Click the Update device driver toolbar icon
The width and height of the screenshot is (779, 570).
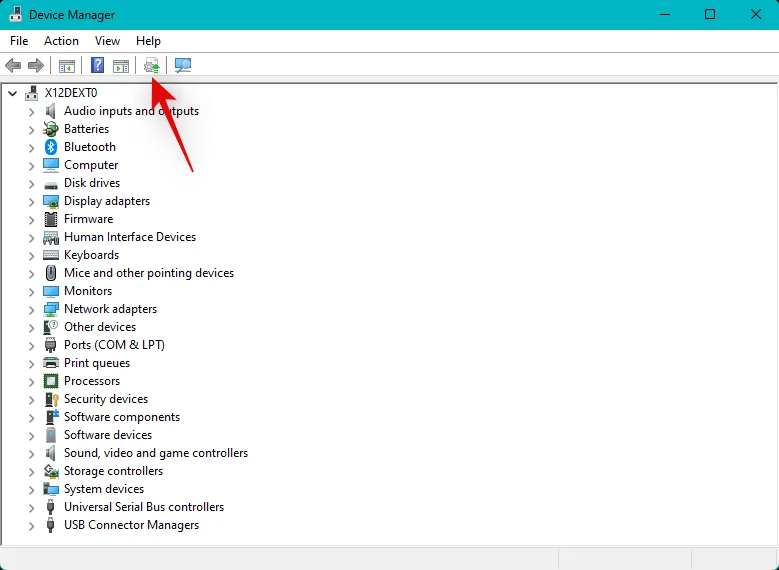pos(152,66)
